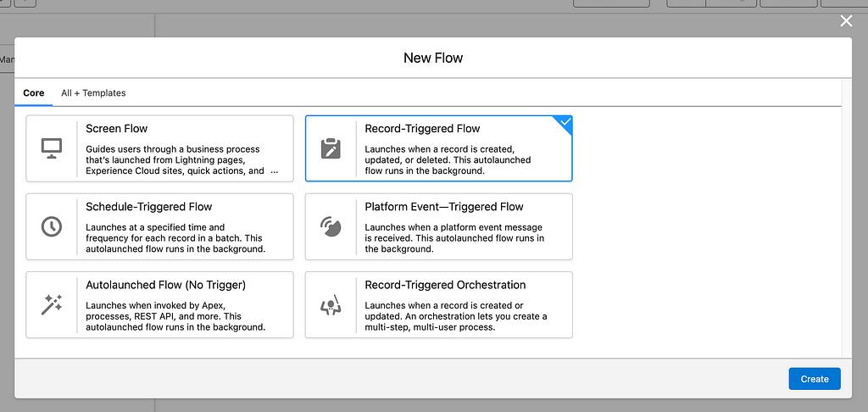Click the Autolaunched Flow magic wand icon
This screenshot has height=412, width=868.
(52, 304)
